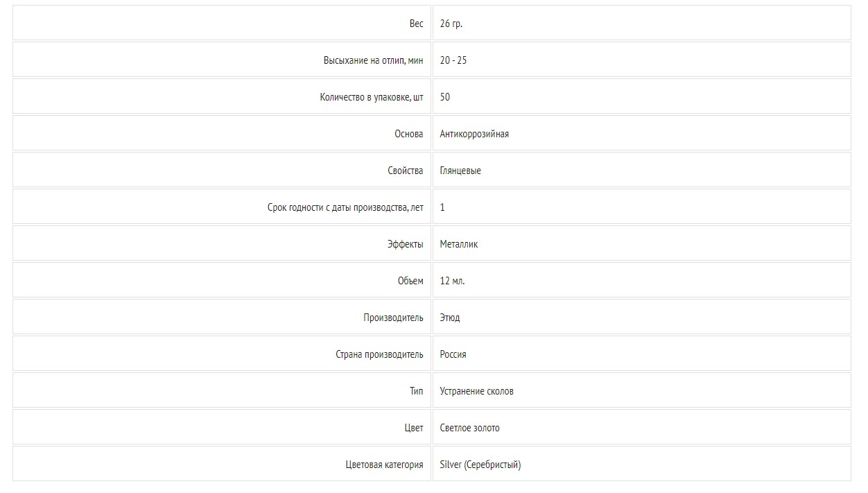Screen dimensions: 868x493
Task: Click "Количество в упаковке, шт" label
Action: [371, 97]
